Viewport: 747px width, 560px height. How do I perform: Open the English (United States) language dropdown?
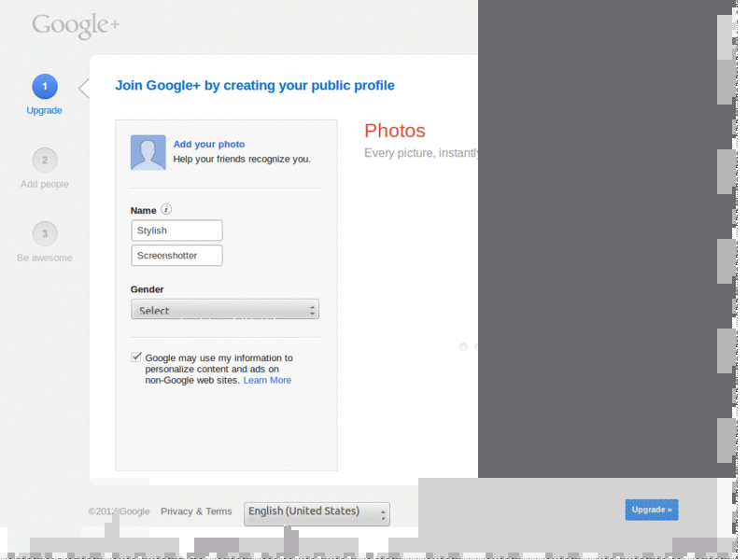click(x=317, y=514)
